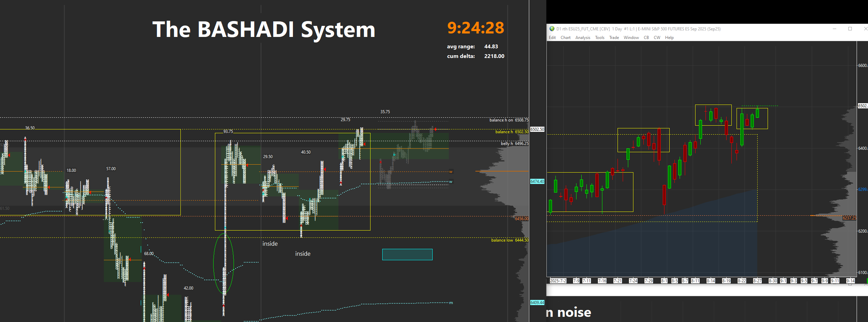Click the orange 6456.00 price label
Image resolution: width=868 pixels, height=322 pixels.
coord(522,219)
